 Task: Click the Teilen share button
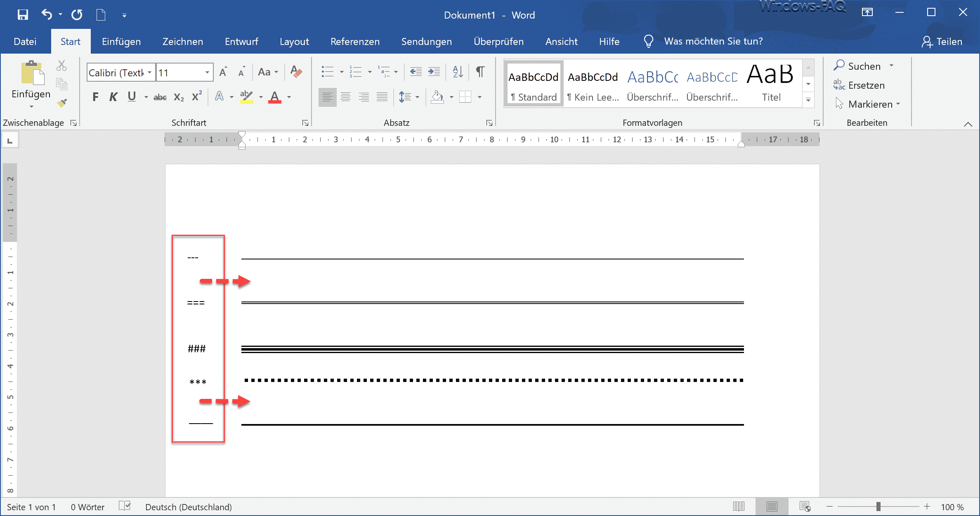942,42
